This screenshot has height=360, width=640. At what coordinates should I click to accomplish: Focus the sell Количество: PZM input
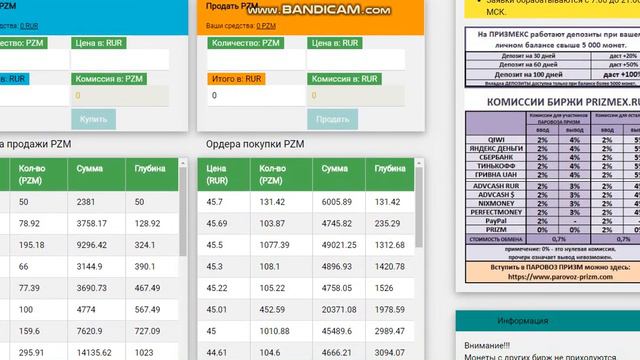tap(256, 60)
